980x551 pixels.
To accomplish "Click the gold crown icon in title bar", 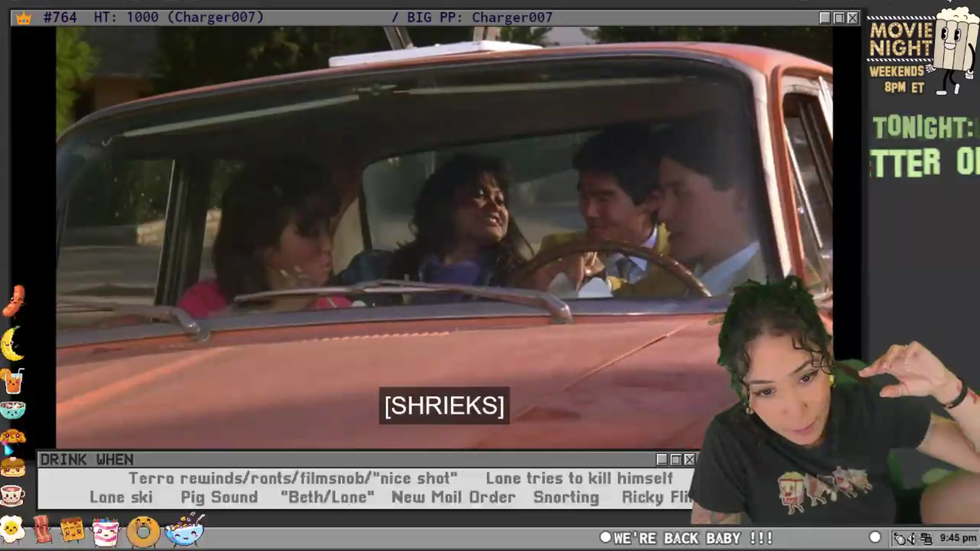I will tap(23, 18).
